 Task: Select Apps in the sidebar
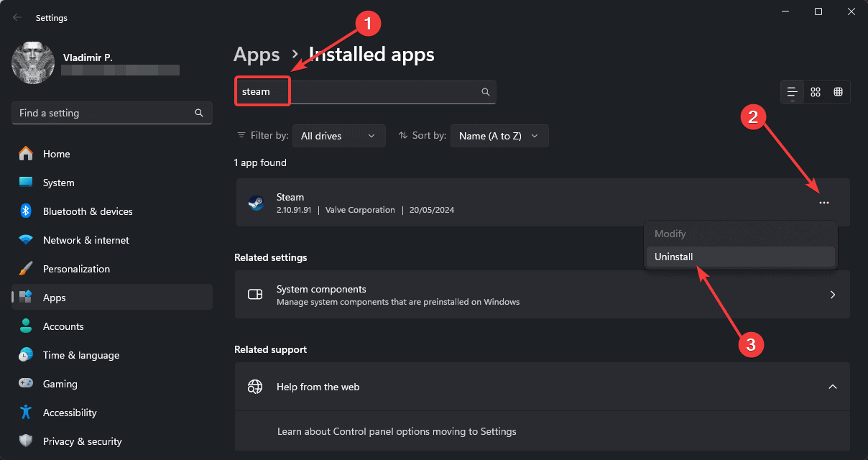point(111,298)
